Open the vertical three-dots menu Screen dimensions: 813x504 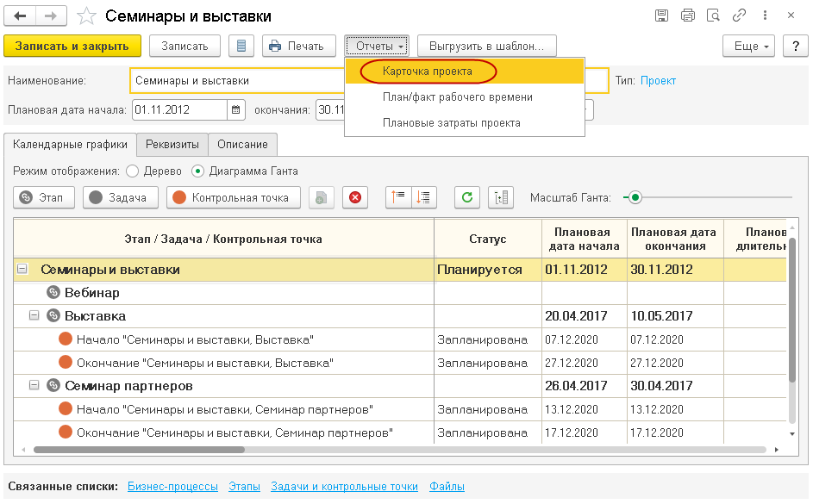point(765,16)
